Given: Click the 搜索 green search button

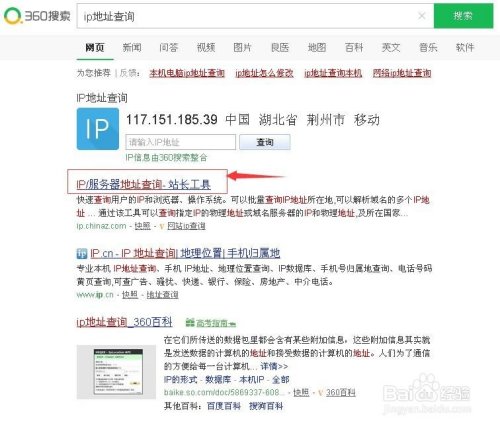Looking at the screenshot, I should coord(463,16).
